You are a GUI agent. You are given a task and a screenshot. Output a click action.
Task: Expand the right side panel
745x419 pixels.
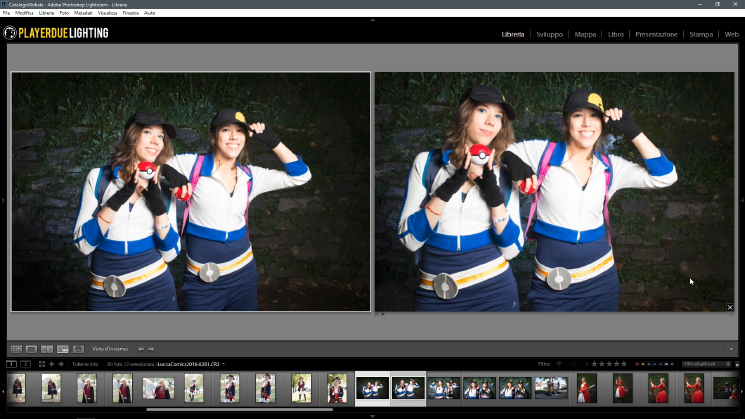click(742, 201)
